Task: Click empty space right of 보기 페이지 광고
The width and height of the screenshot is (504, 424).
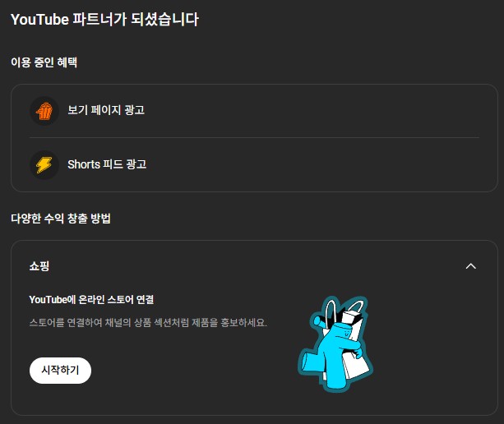Action: point(312,111)
